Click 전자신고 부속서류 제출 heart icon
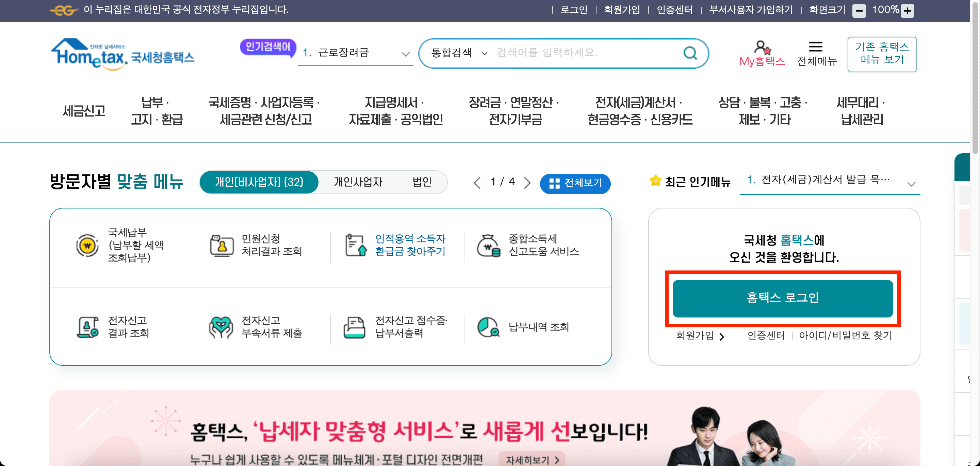The width and height of the screenshot is (980, 466). (221, 327)
